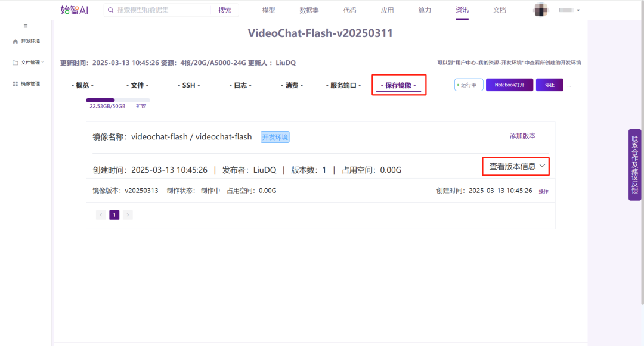Viewport: 644px width, 346px height.
Task: Click the Notebook打开 button
Action: click(509, 85)
